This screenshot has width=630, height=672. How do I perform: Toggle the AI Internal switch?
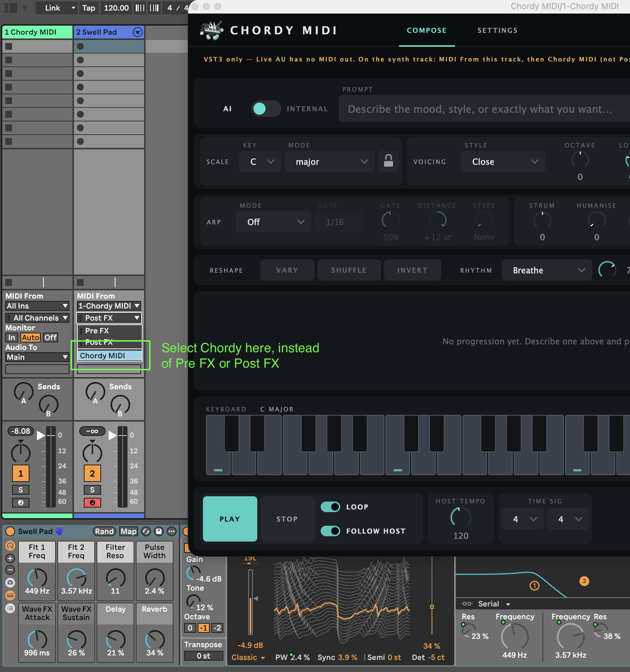[266, 109]
